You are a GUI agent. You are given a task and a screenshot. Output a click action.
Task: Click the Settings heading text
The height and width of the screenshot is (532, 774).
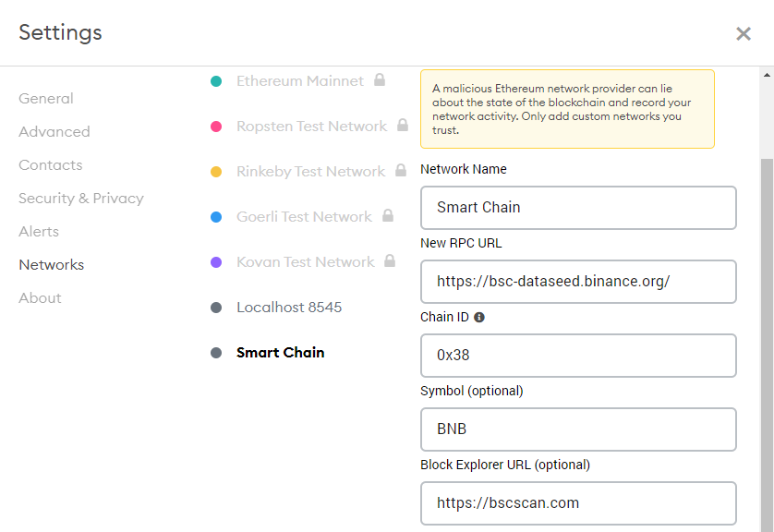coord(60,33)
